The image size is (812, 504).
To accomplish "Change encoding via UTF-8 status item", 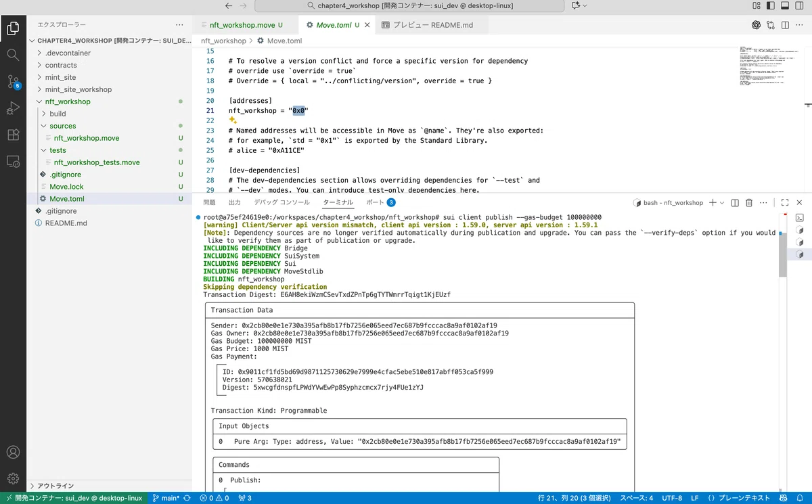I will coord(672,498).
